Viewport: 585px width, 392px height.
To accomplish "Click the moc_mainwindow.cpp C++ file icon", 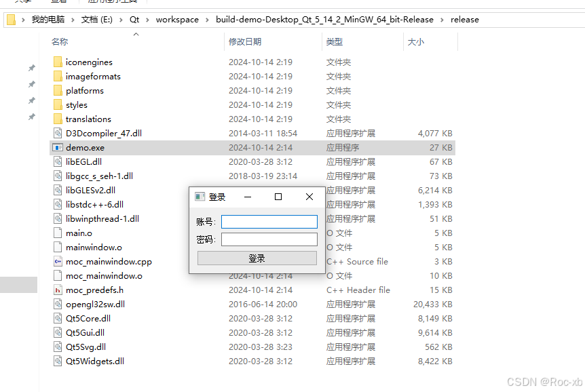I will [58, 262].
